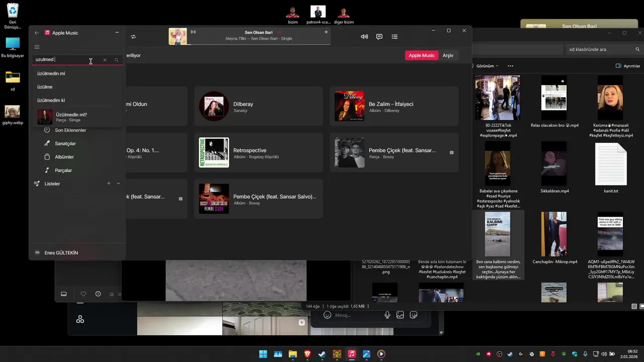Open the giphy.webp desktop file

pyautogui.click(x=13, y=115)
